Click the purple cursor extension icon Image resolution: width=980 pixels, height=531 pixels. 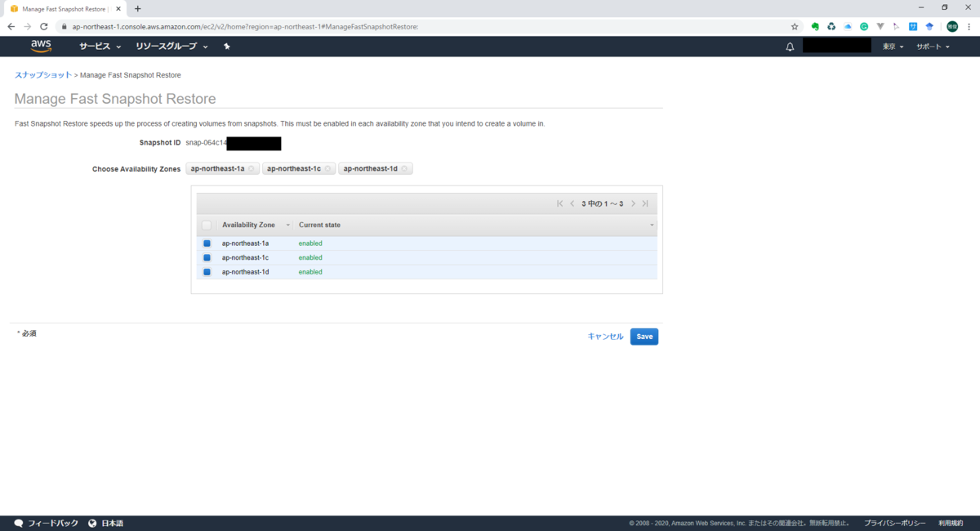tap(897, 26)
